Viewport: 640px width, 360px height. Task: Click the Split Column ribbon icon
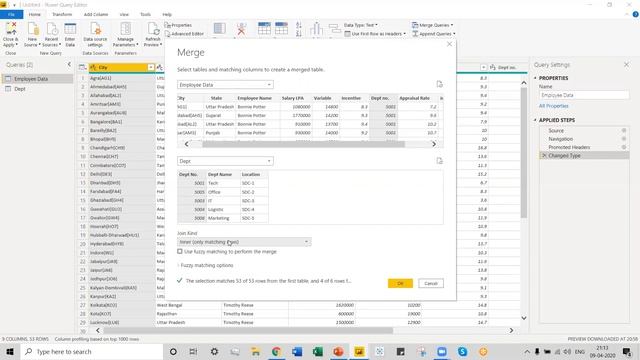pos(316,29)
